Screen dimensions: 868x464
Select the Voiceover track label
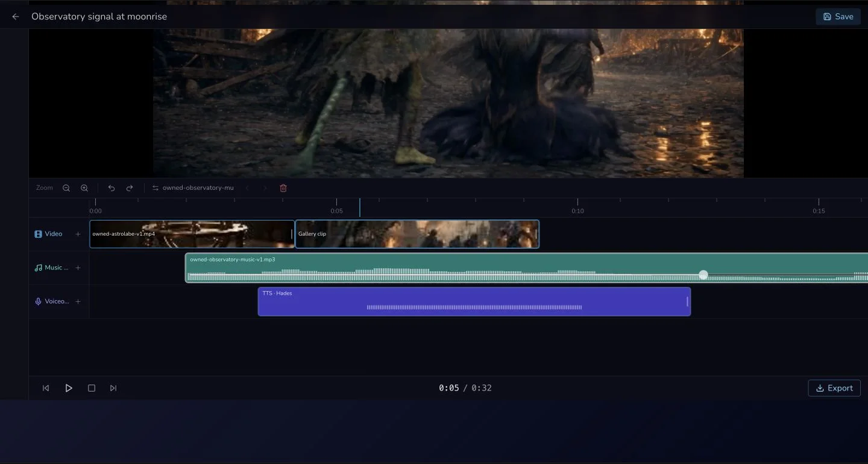click(57, 301)
